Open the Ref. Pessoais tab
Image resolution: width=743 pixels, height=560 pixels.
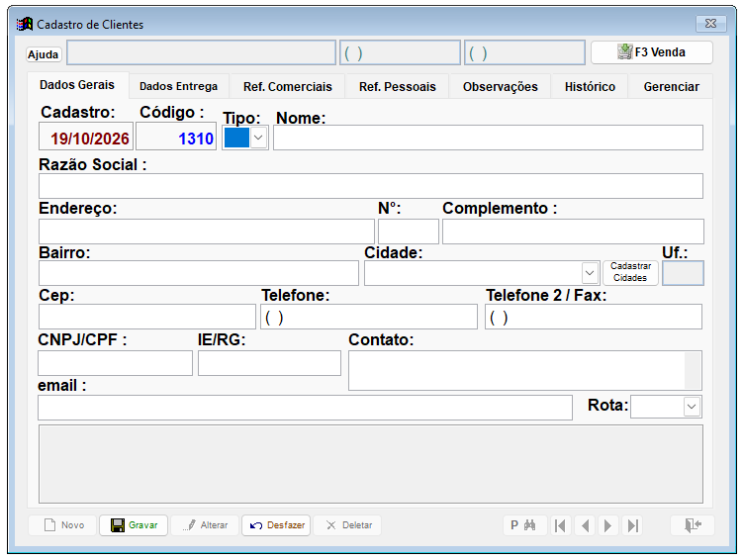tap(398, 87)
